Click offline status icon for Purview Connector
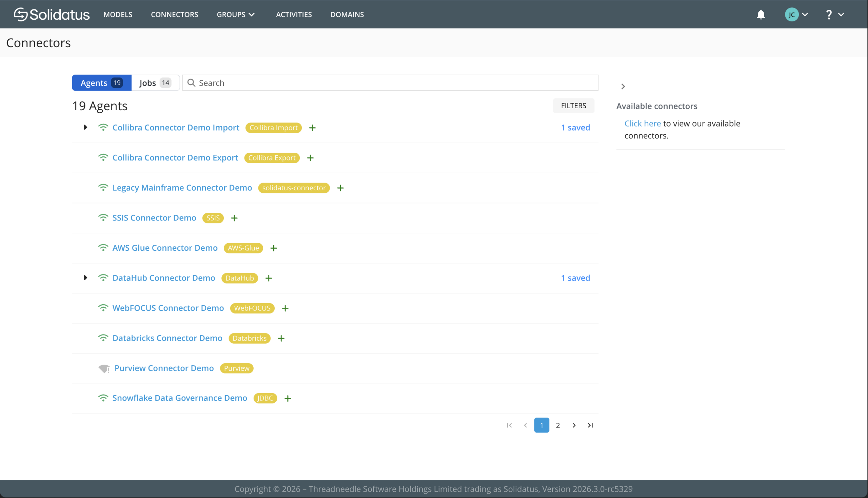The height and width of the screenshot is (498, 868). pyautogui.click(x=104, y=368)
